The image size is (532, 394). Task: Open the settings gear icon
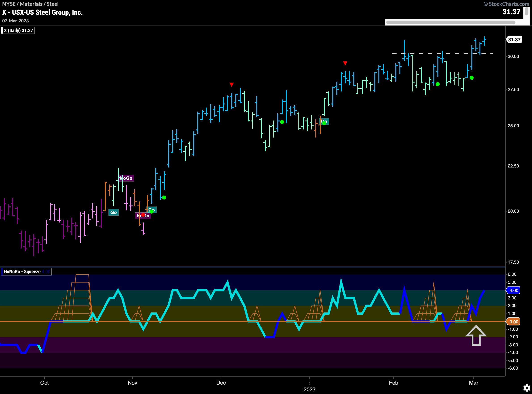[526, 388]
